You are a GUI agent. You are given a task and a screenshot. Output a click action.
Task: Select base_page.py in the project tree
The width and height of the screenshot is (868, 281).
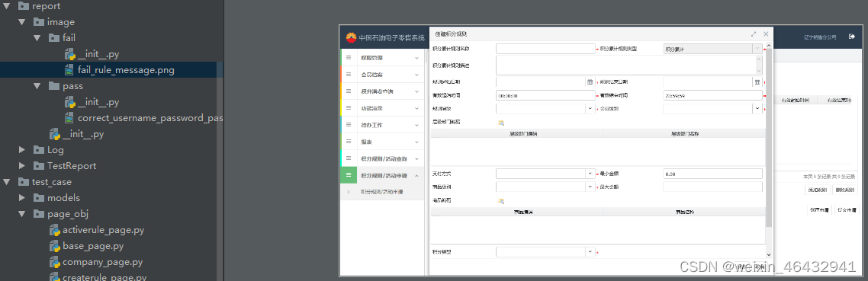point(93,246)
